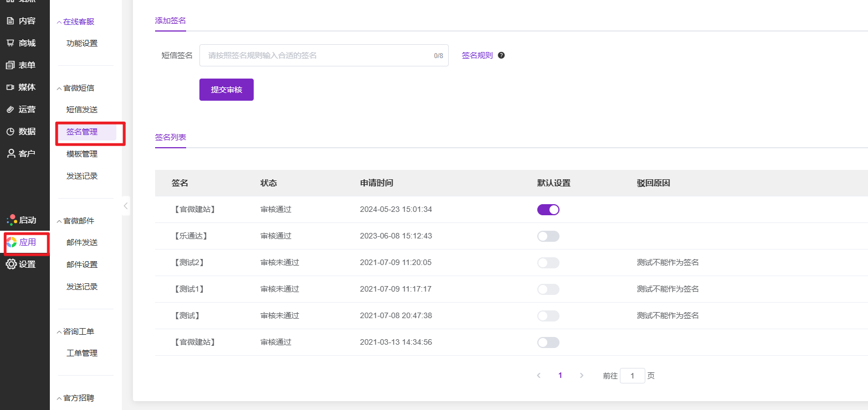The image size is (868, 410).
Task: Collapse the 在线客服 menu section
Action: pos(60,22)
